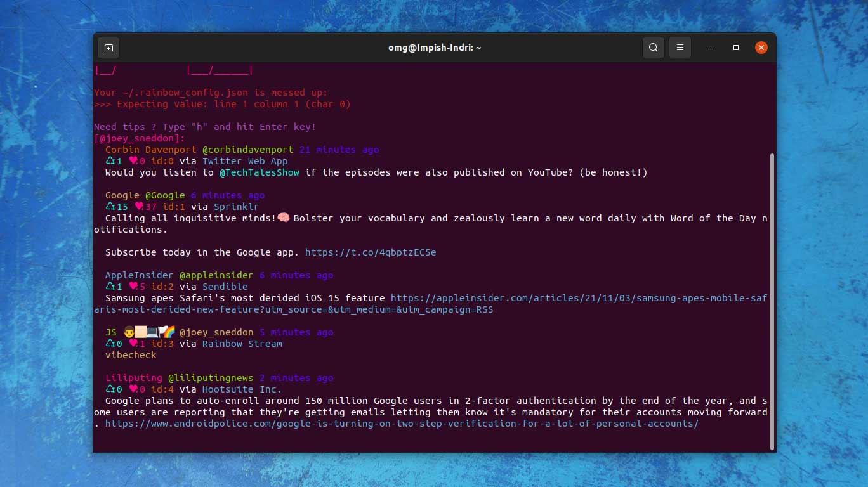Click the name Corbin Davenport
868x487 pixels.
151,150
